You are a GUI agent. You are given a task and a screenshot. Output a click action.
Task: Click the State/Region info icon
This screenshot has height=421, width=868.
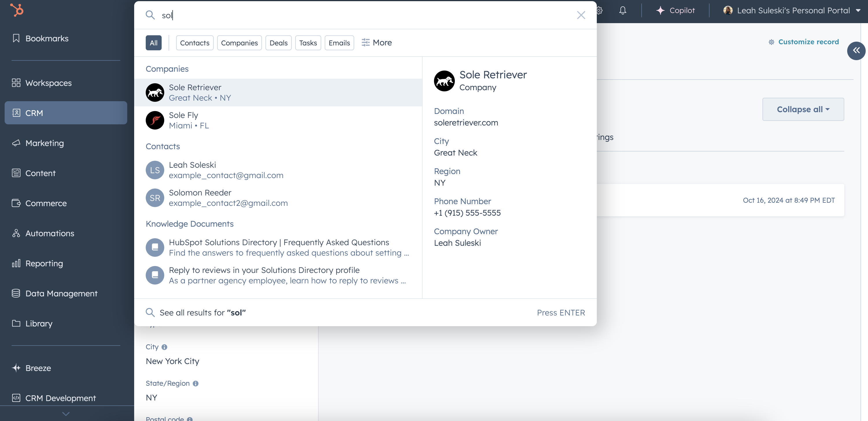[x=195, y=384]
